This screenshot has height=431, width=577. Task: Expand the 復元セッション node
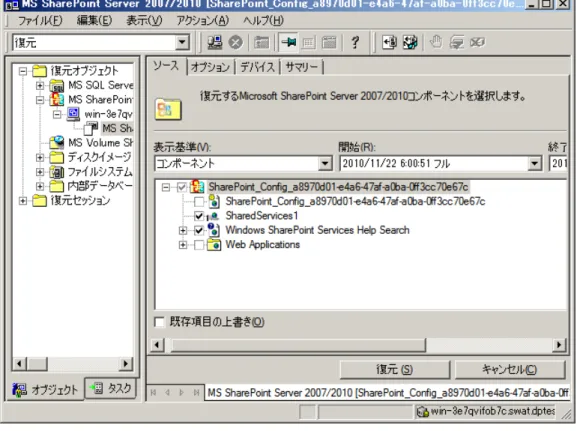[x=23, y=201]
